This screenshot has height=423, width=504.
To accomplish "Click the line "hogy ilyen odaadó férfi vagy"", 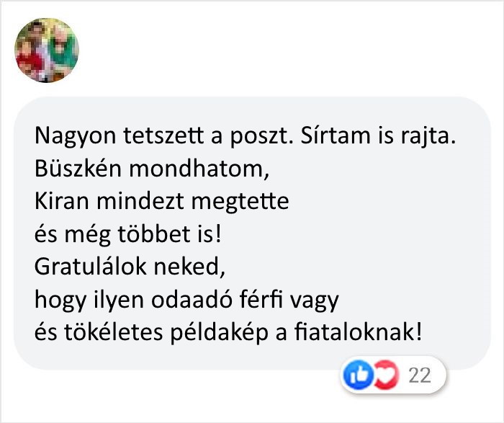I will pos(186,299).
